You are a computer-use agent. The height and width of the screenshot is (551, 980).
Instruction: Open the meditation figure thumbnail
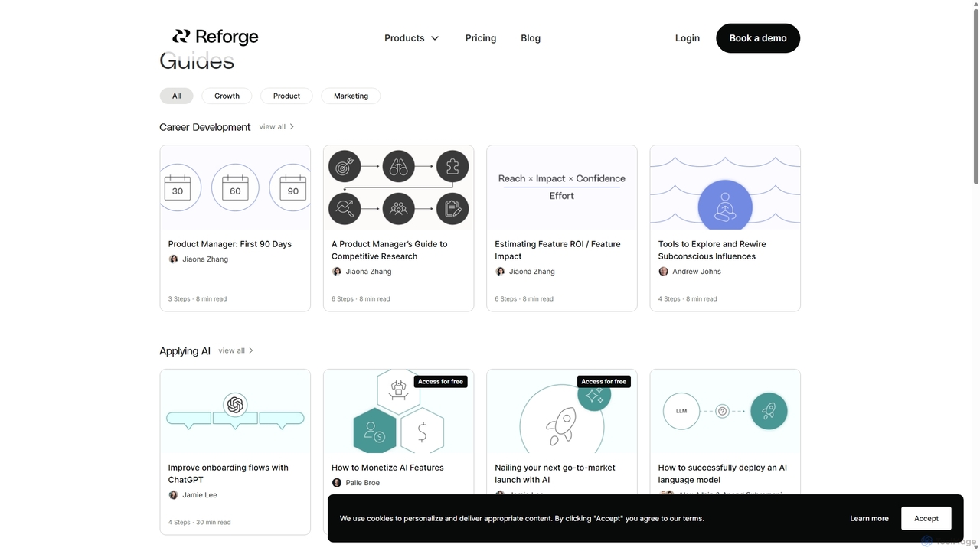pyautogui.click(x=725, y=187)
